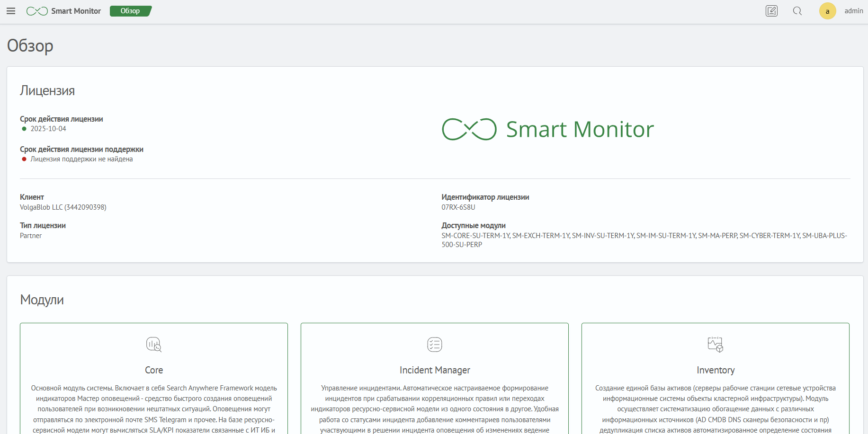Click the 'Срок действия лицензии' label
Screen dimensions: 868x434
[x=62, y=119]
